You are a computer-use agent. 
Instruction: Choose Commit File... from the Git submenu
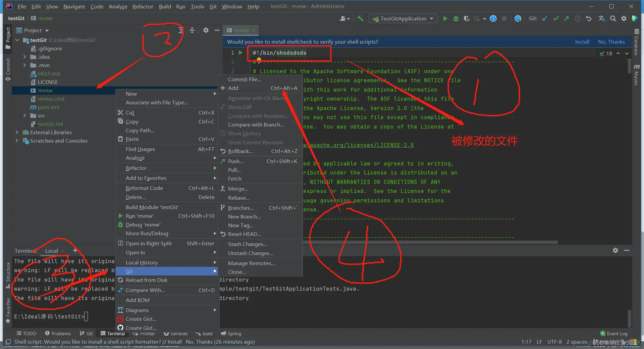coord(260,80)
